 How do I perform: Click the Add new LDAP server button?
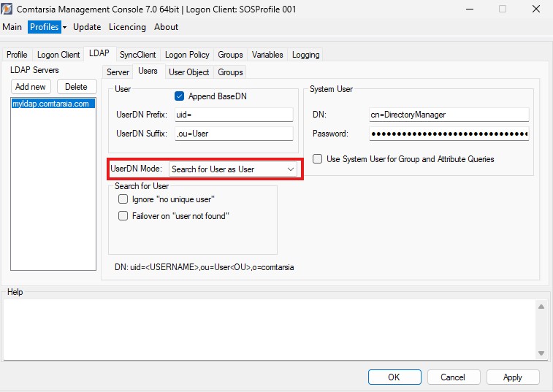[31, 87]
